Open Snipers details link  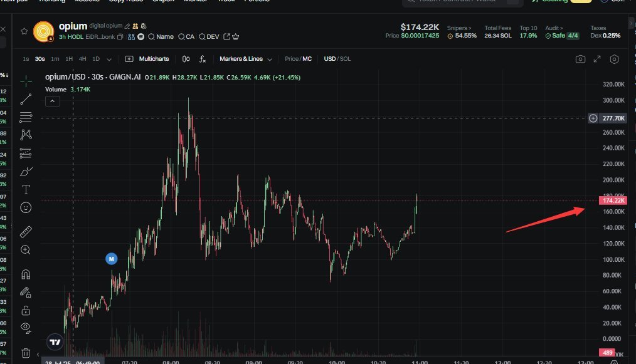tap(459, 28)
